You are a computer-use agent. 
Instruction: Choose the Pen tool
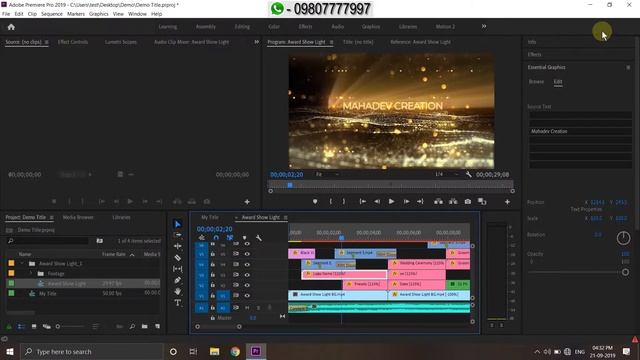coord(178,280)
